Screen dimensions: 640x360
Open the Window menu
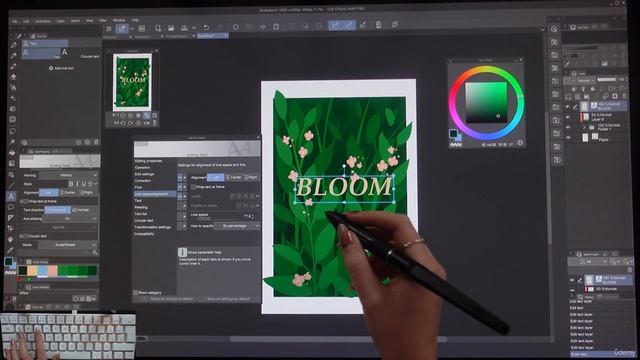119,20
